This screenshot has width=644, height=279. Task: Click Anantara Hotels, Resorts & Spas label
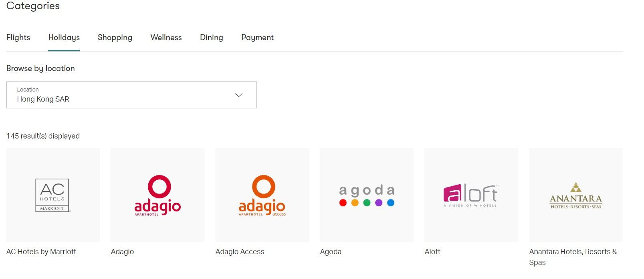click(x=573, y=252)
